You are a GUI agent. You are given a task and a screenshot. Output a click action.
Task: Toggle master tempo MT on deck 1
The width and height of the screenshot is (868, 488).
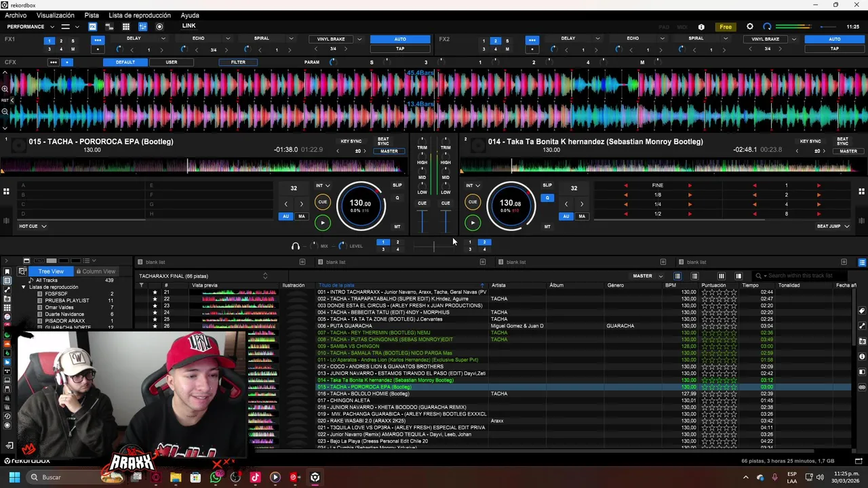[x=397, y=226]
